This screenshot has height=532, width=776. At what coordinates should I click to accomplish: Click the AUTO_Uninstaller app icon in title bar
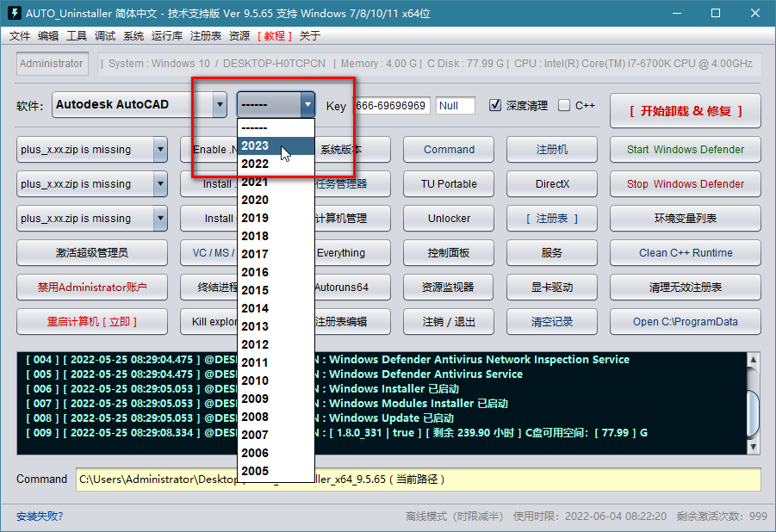[14, 13]
